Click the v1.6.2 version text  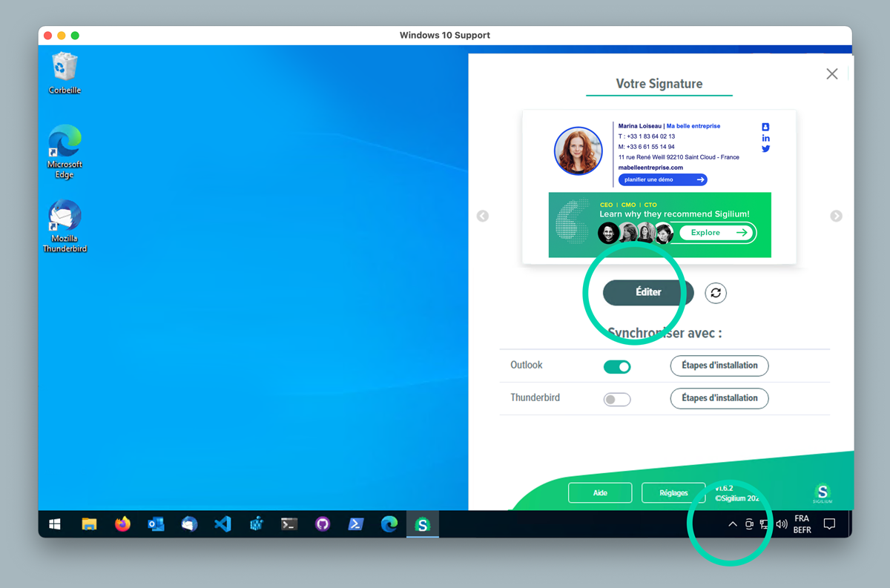point(725,489)
